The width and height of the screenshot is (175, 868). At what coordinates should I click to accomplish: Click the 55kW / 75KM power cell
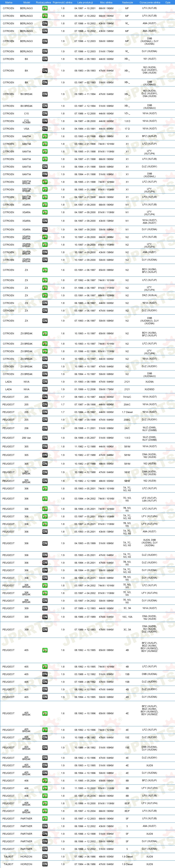(106, 390)
